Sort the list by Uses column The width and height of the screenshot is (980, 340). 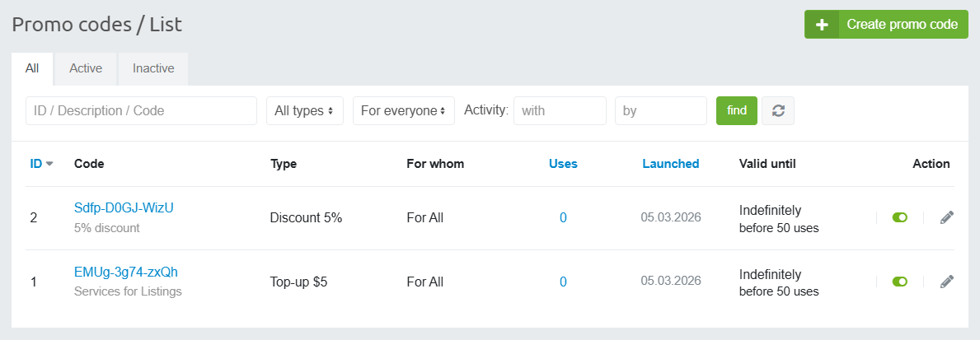563,164
